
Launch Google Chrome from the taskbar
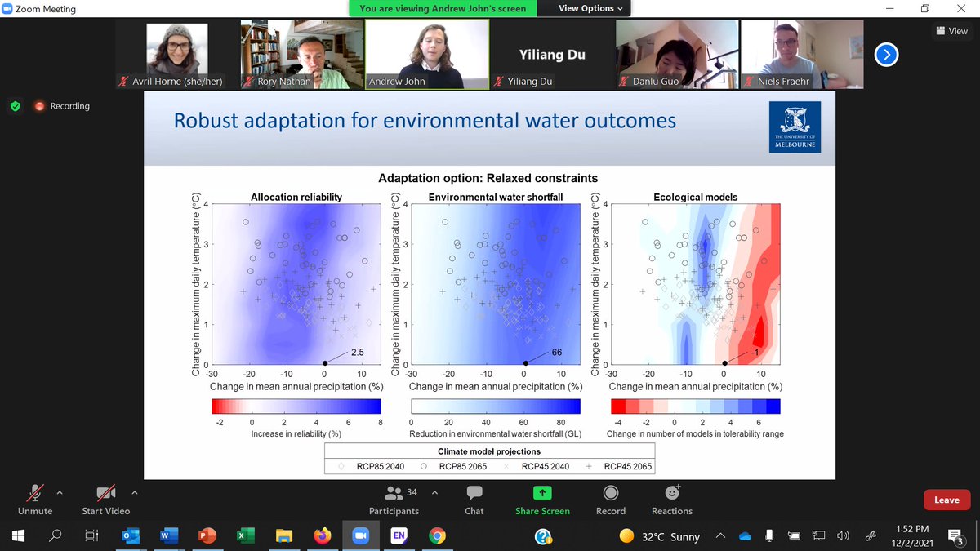click(439, 536)
